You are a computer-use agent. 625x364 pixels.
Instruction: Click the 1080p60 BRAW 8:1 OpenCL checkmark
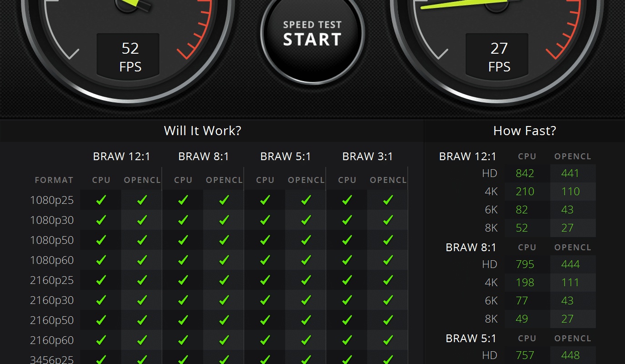pos(224,260)
